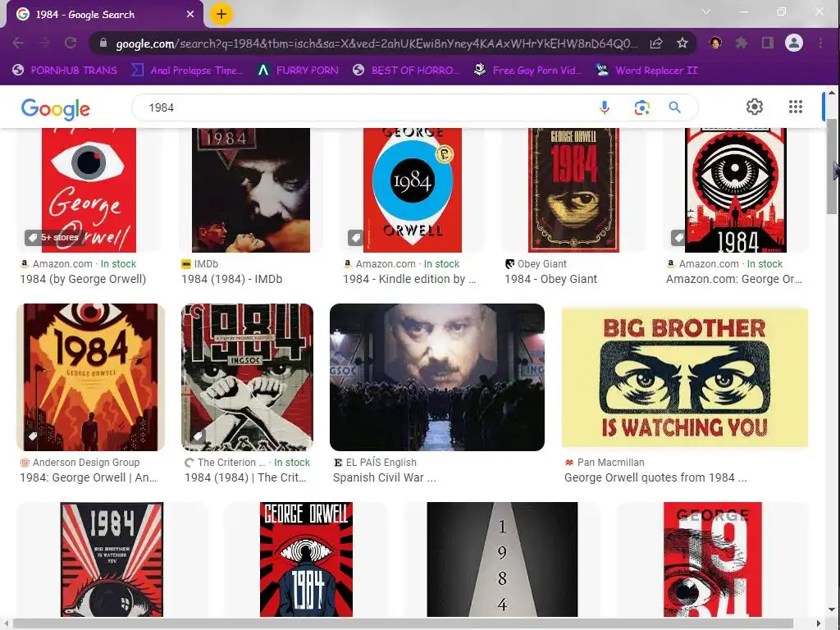
Task: Toggle the browser side panel
Action: [768, 43]
